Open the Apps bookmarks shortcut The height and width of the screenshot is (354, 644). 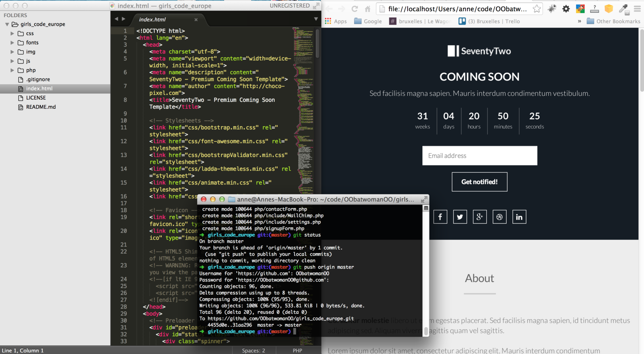[x=336, y=21]
